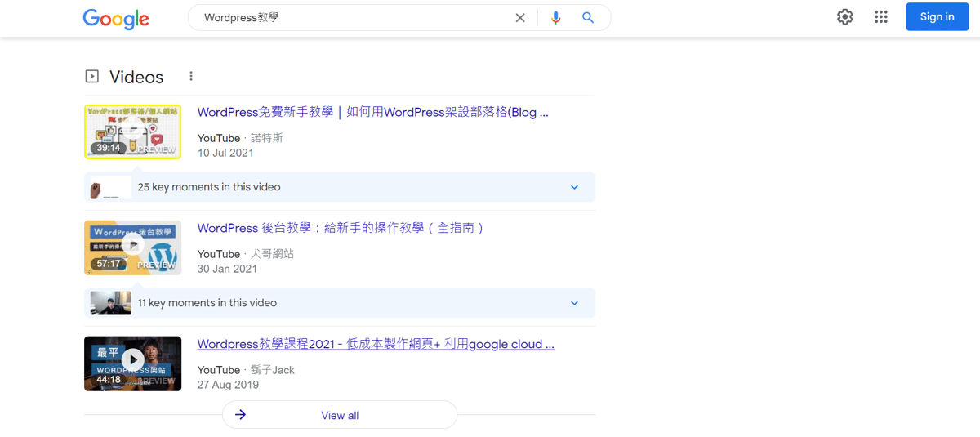Open the WordPress 後台教學 video link
The height and width of the screenshot is (437, 980).
[x=341, y=229]
